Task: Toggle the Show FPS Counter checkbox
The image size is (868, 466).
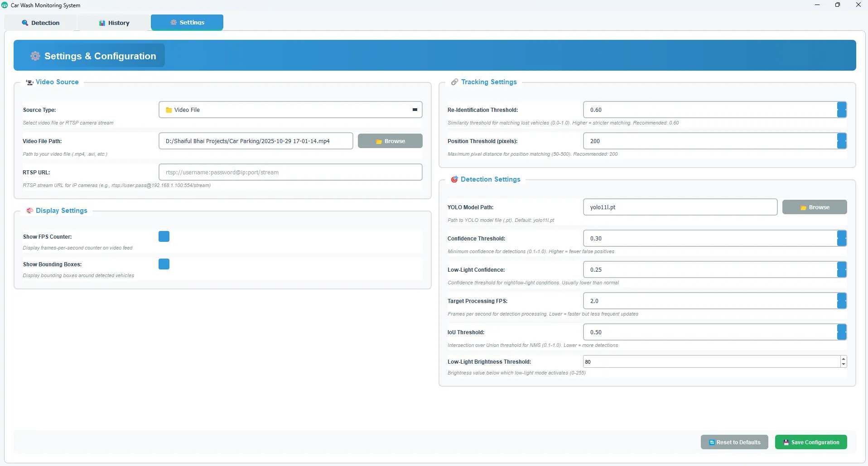Action: (x=164, y=236)
